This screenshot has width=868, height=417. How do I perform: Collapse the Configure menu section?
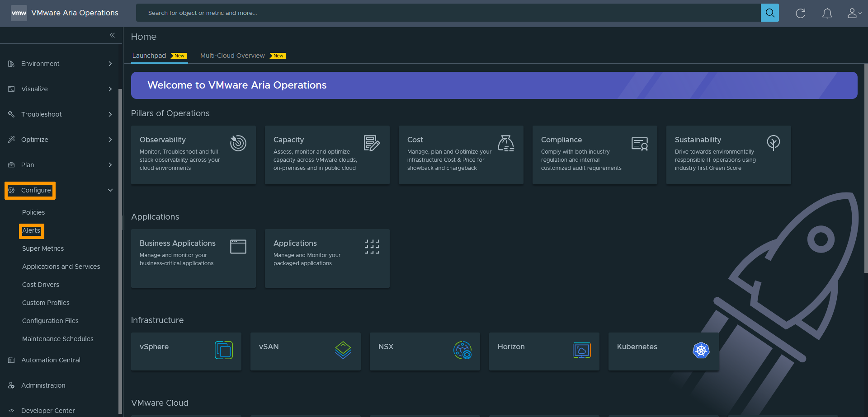point(110,190)
